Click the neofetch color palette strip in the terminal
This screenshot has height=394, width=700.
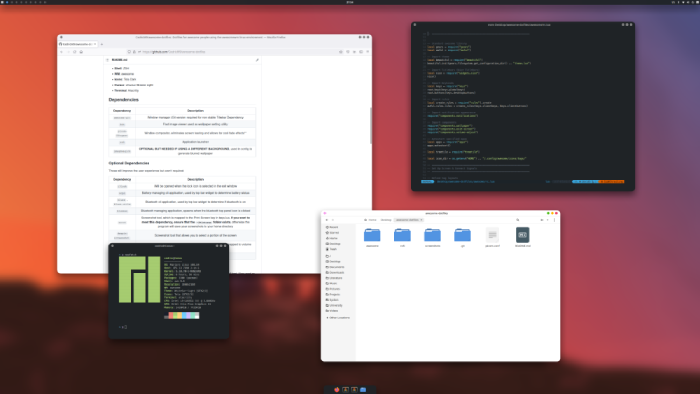tap(182, 315)
